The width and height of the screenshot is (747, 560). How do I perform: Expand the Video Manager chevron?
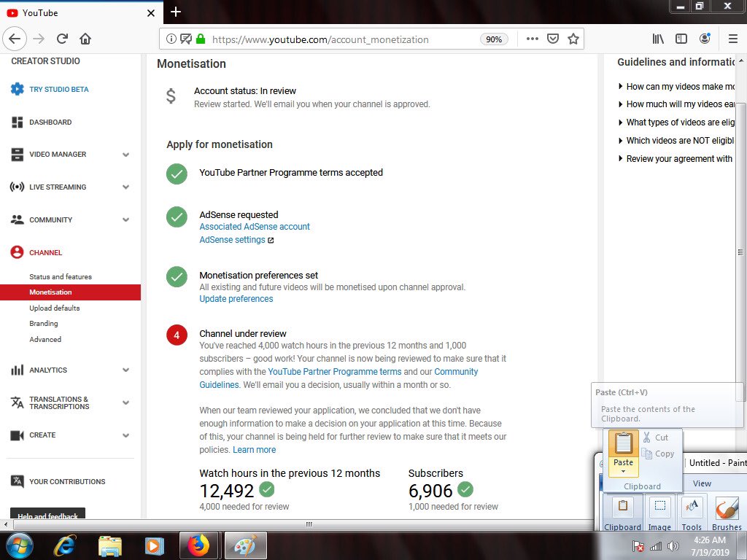pos(125,155)
